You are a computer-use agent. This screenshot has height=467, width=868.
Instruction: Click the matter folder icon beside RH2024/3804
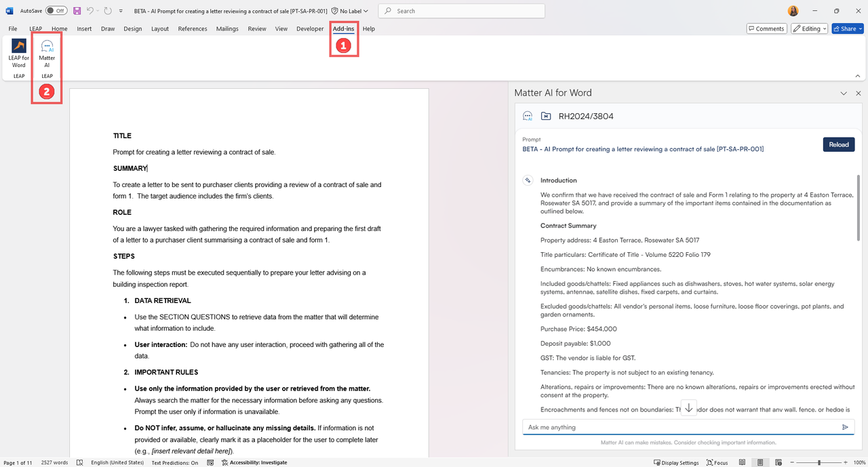546,116
